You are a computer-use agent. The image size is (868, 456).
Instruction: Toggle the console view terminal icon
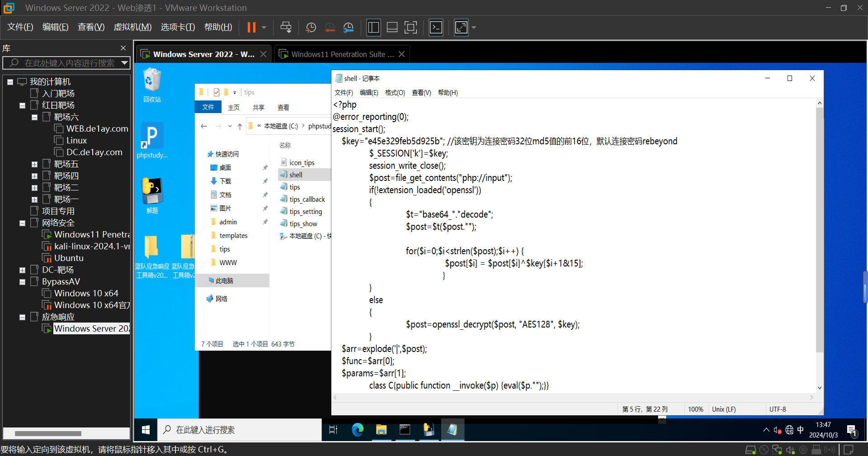tap(436, 28)
